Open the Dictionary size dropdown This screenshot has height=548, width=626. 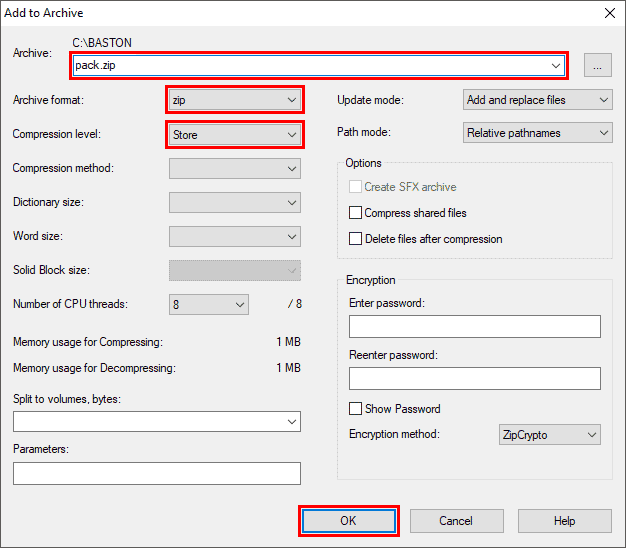[235, 202]
